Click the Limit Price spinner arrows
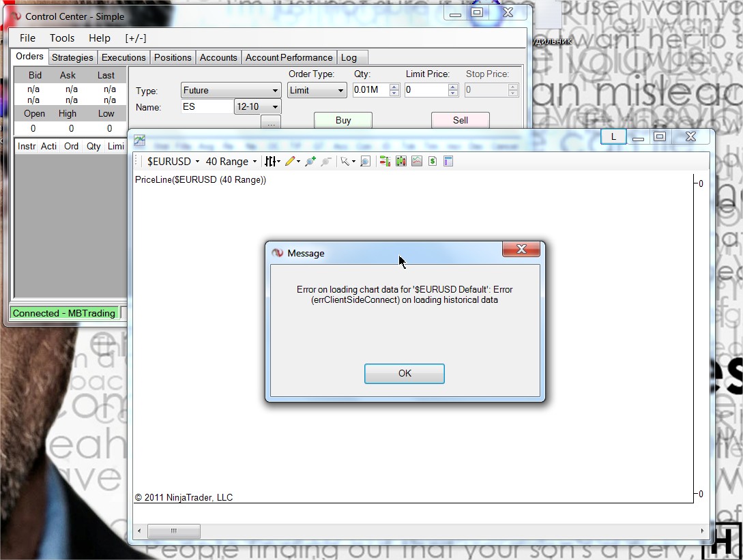This screenshot has width=743, height=560. pyautogui.click(x=453, y=90)
